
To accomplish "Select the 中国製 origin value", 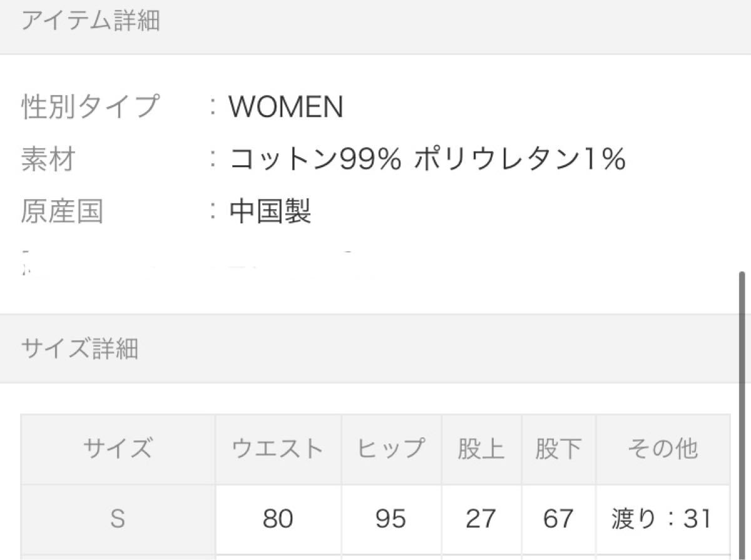I will 270,212.
